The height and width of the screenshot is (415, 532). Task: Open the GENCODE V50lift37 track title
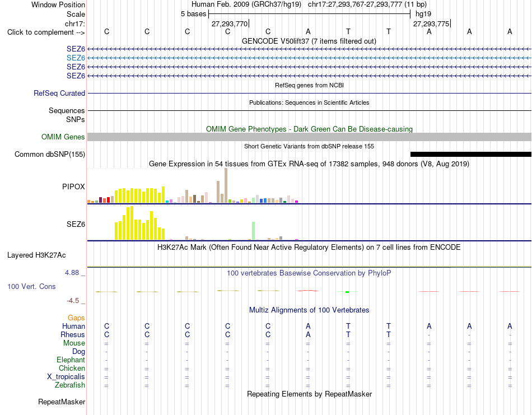click(x=309, y=41)
